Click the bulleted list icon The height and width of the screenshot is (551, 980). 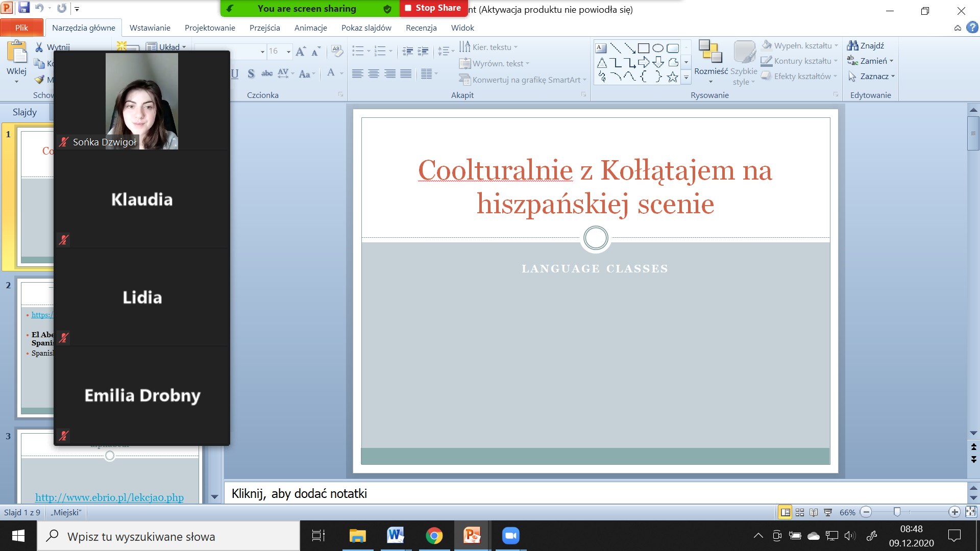(358, 51)
